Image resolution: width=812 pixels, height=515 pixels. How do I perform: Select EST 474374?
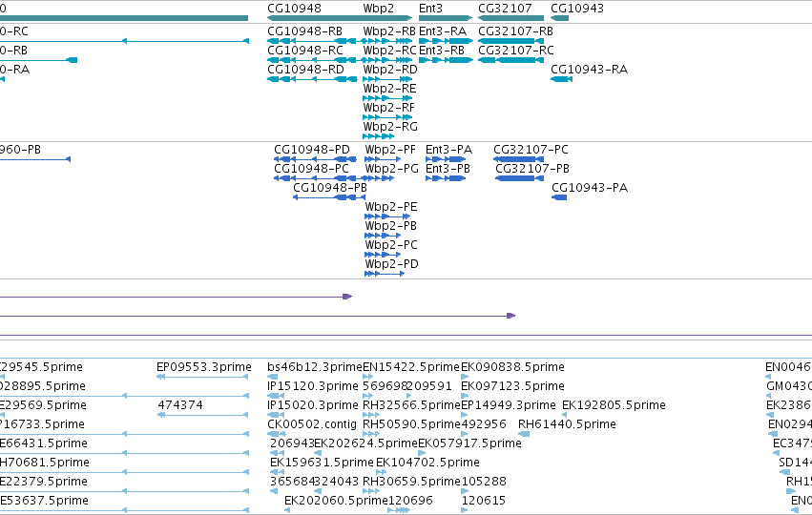(x=180, y=405)
